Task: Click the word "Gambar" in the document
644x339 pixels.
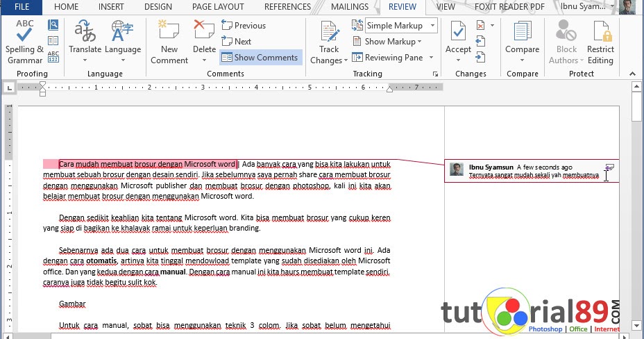Action: 72,304
